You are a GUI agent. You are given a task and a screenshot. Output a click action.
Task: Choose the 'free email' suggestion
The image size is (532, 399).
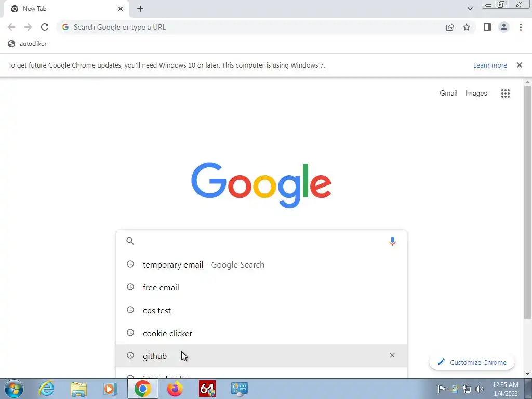point(261,287)
